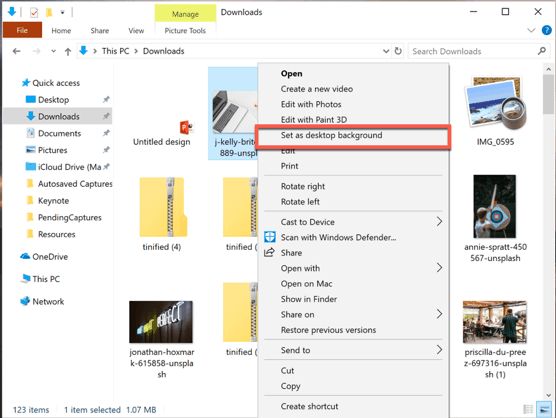Open recent locations dropdown arrow
Viewport: 556px width, 418px height.
click(x=53, y=51)
